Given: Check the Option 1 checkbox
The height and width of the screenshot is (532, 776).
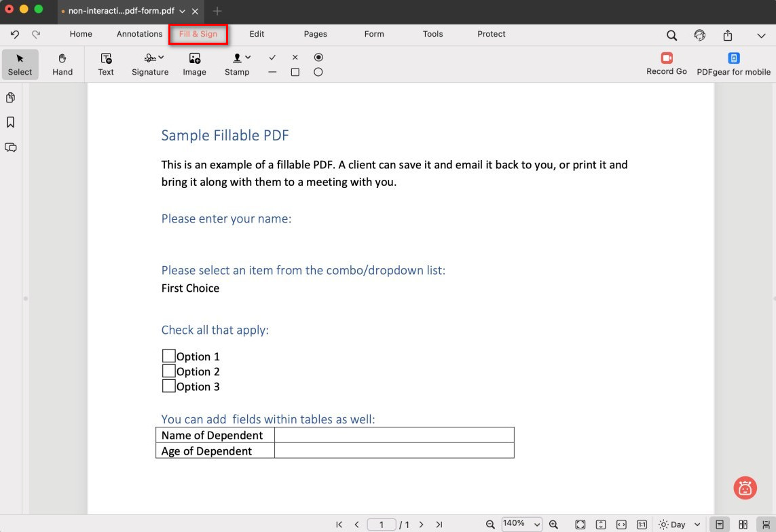Looking at the screenshot, I should point(168,356).
